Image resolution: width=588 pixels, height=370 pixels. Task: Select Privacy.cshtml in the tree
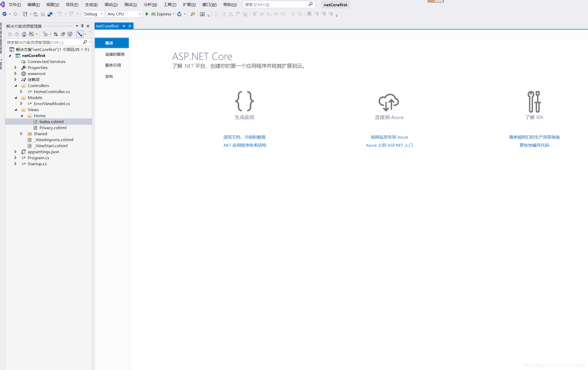(x=53, y=128)
